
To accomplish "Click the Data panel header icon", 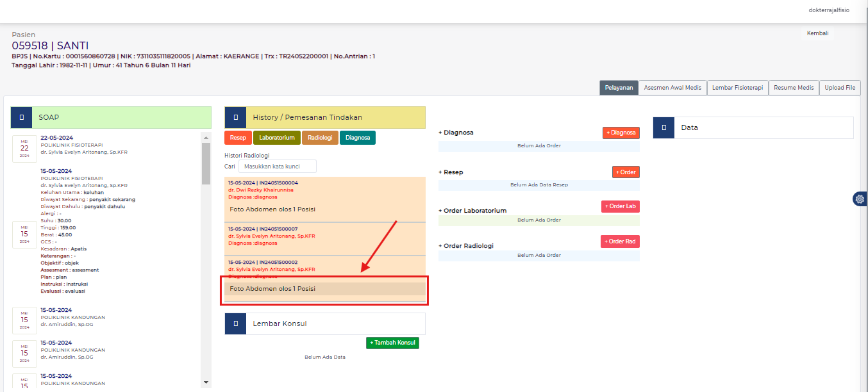I will [664, 127].
